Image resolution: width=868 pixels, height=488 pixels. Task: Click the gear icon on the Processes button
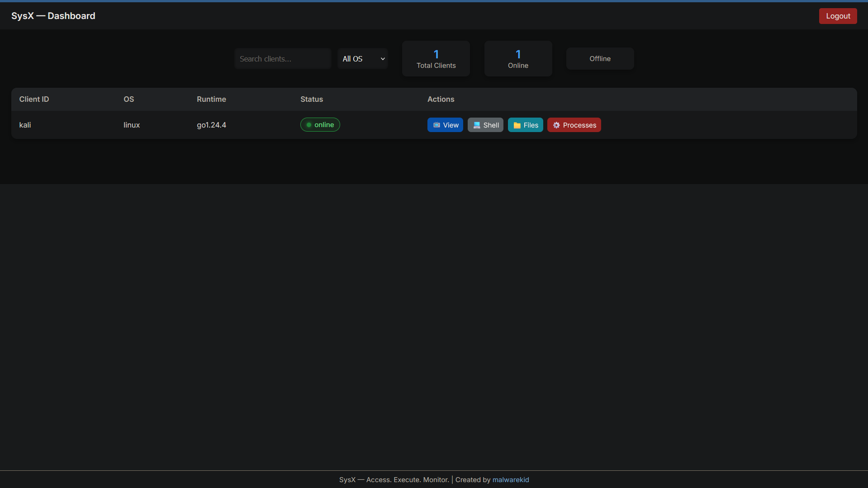[556, 125]
